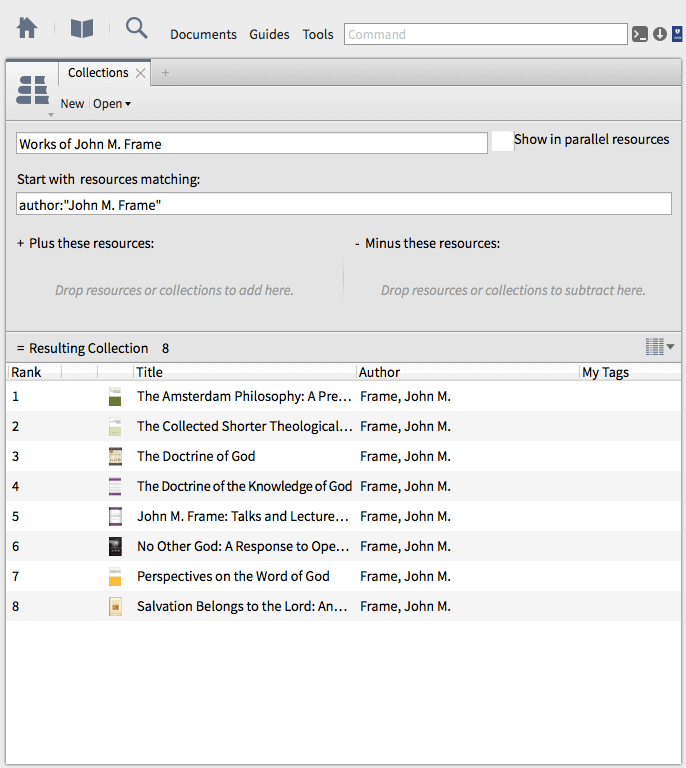Open the Library book icon
Image resolution: width=686 pixels, height=768 pixels.
click(x=81, y=29)
